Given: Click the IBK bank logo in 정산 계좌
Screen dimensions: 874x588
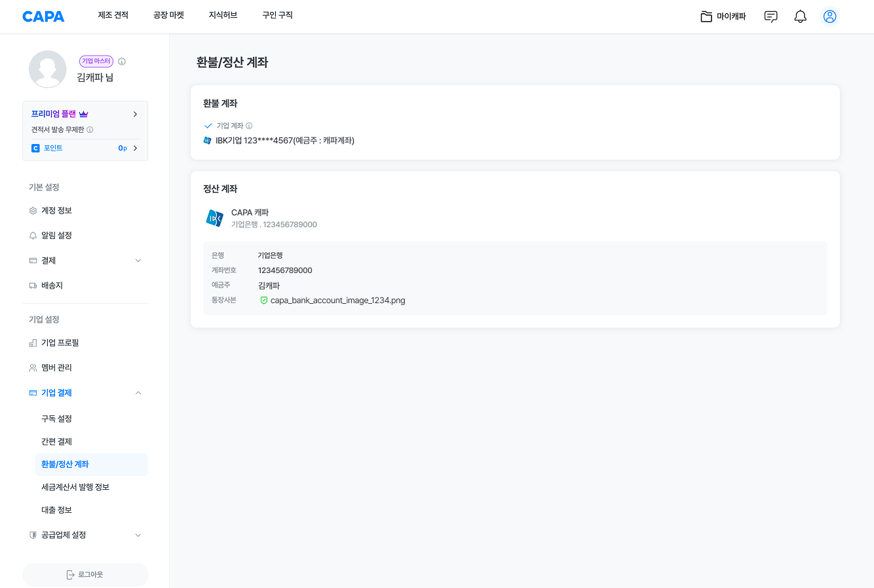Looking at the screenshot, I should (214, 218).
